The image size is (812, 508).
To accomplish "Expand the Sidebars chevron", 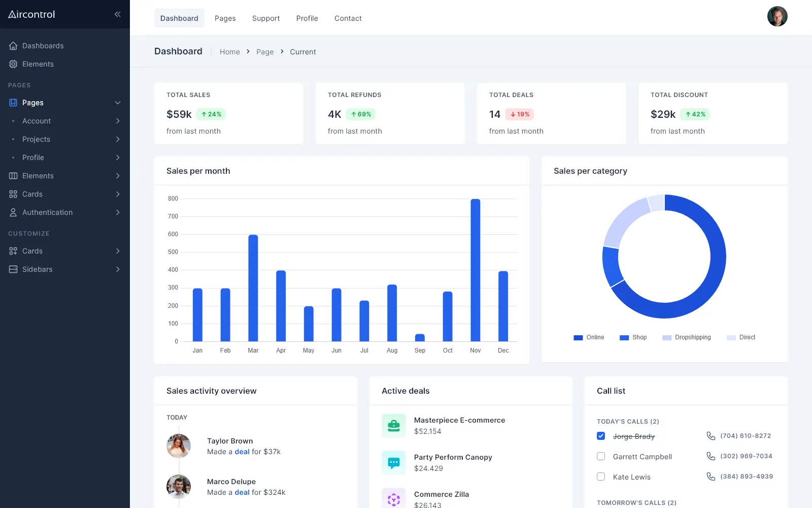I will pos(118,269).
